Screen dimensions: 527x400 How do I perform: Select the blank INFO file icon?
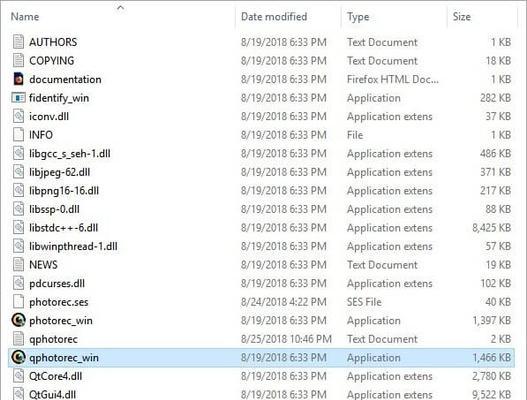pos(18,134)
